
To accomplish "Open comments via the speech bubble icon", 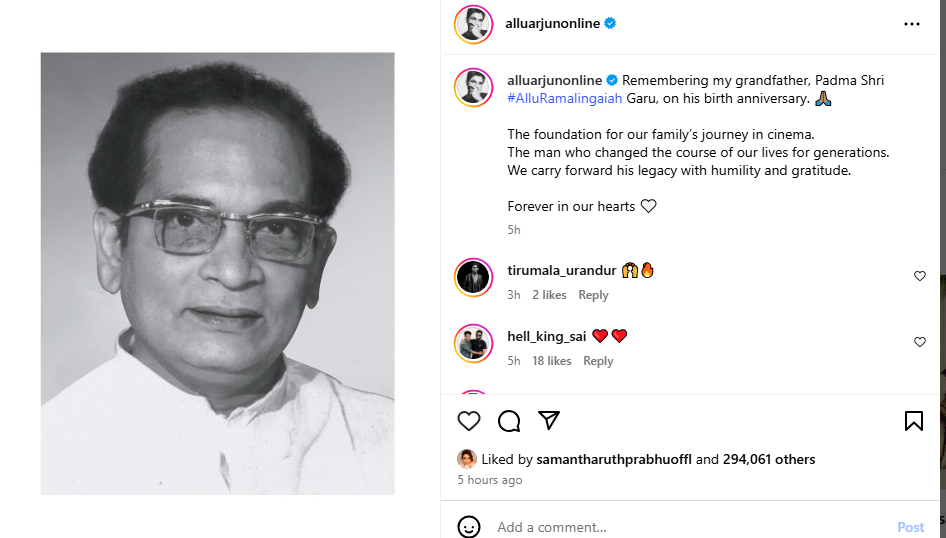I will pos(509,421).
